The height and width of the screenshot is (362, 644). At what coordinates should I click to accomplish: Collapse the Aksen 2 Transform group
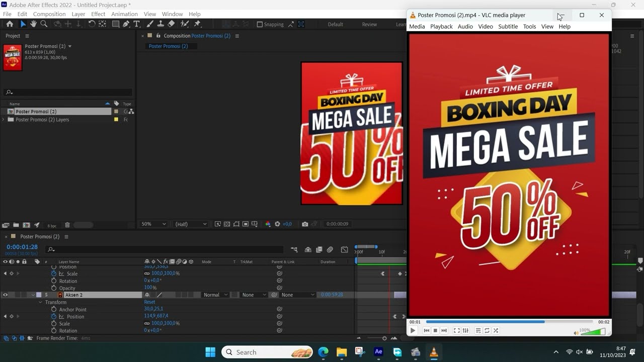[x=41, y=302]
